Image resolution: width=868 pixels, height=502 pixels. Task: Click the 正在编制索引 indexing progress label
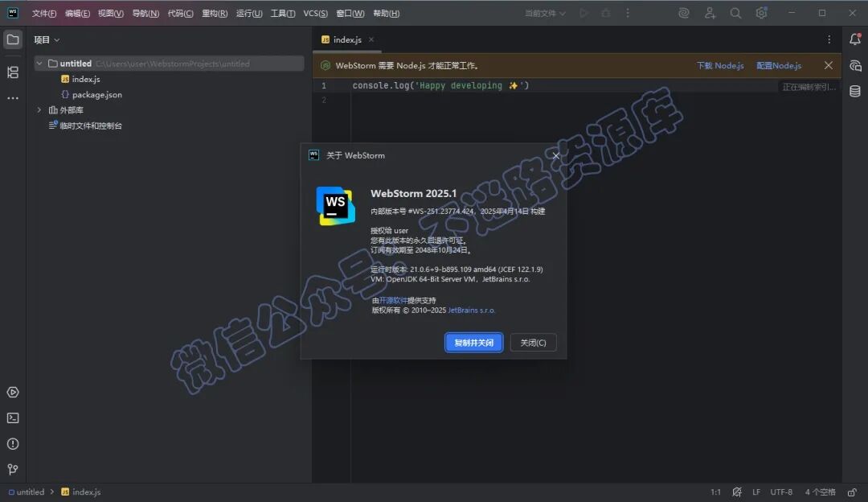(x=809, y=87)
